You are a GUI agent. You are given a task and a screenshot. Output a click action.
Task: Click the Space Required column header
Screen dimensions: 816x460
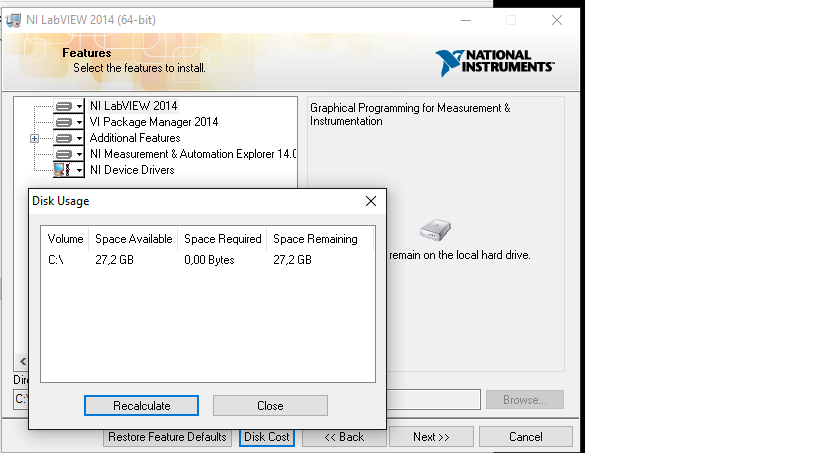[222, 239]
